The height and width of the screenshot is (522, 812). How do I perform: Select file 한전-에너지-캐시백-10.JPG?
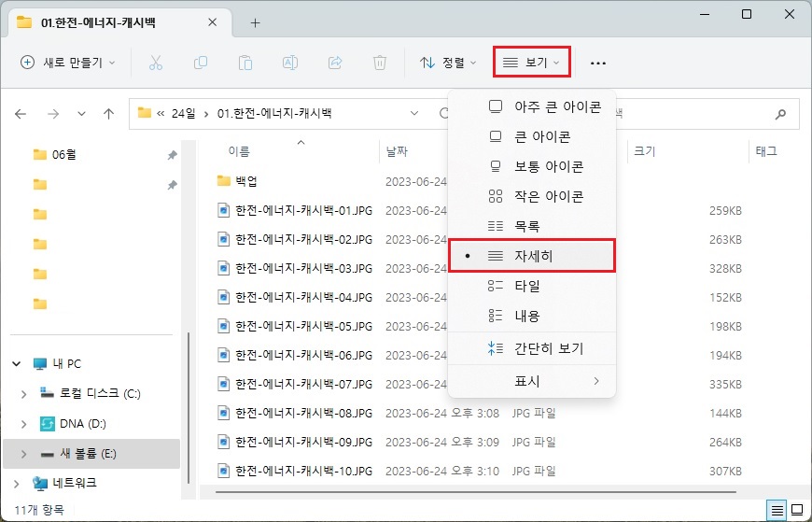coord(303,472)
